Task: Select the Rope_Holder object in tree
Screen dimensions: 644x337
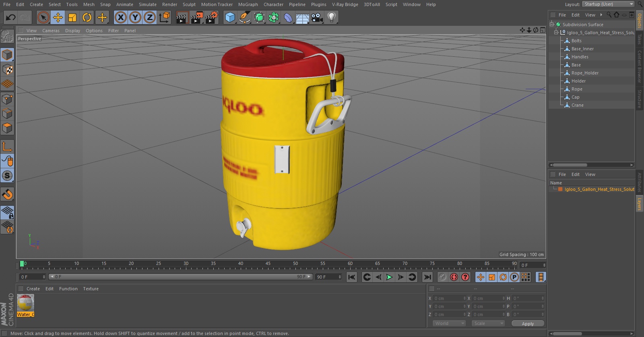Action: [585, 73]
